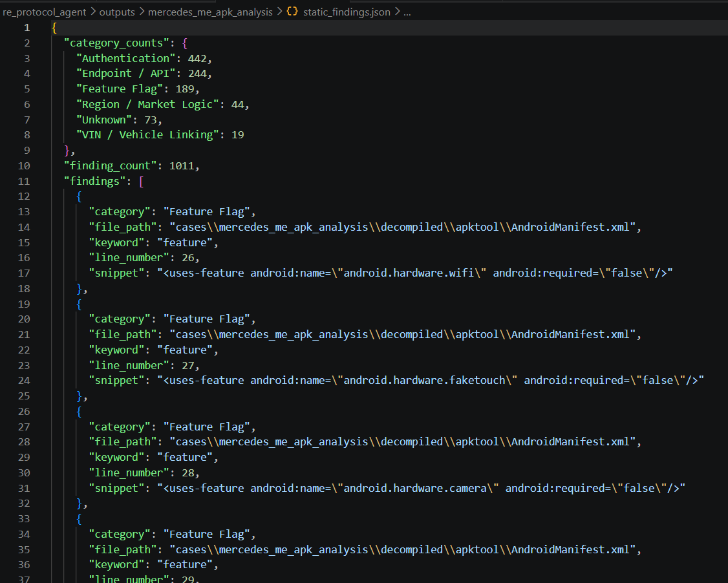728x583 pixels.
Task: Click the JSON braces file icon in breadcrumb
Action: point(292,12)
